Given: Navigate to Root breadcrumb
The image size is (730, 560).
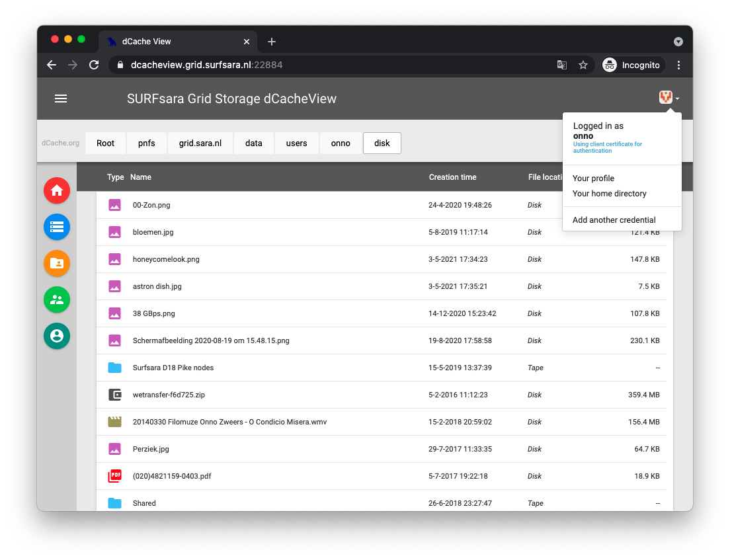Looking at the screenshot, I should click(105, 143).
